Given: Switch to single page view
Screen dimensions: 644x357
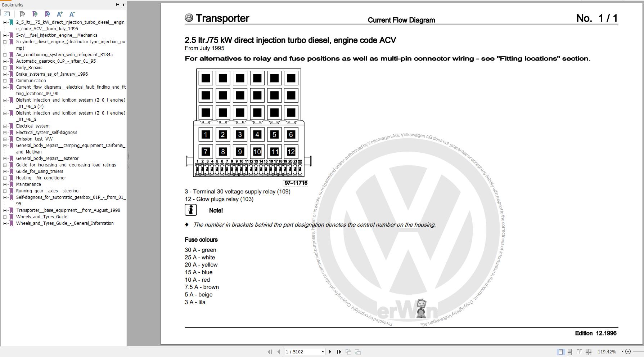Looking at the screenshot, I should [x=560, y=352].
